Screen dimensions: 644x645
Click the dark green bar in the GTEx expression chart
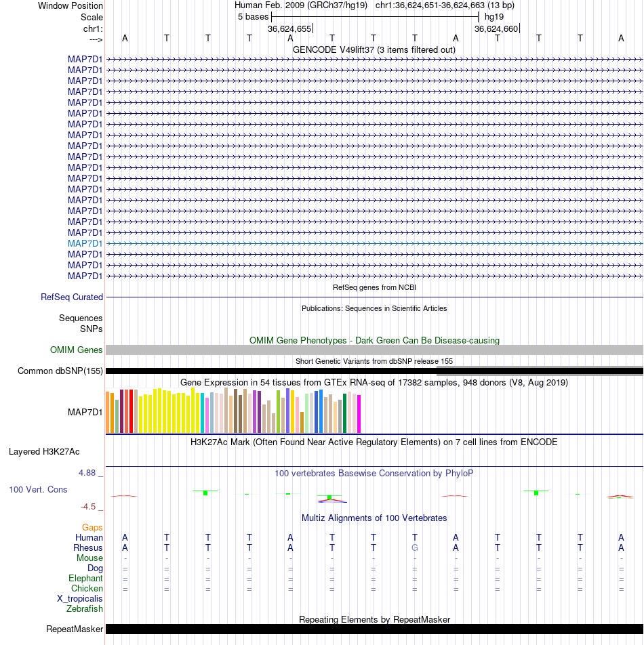[x=345, y=413]
